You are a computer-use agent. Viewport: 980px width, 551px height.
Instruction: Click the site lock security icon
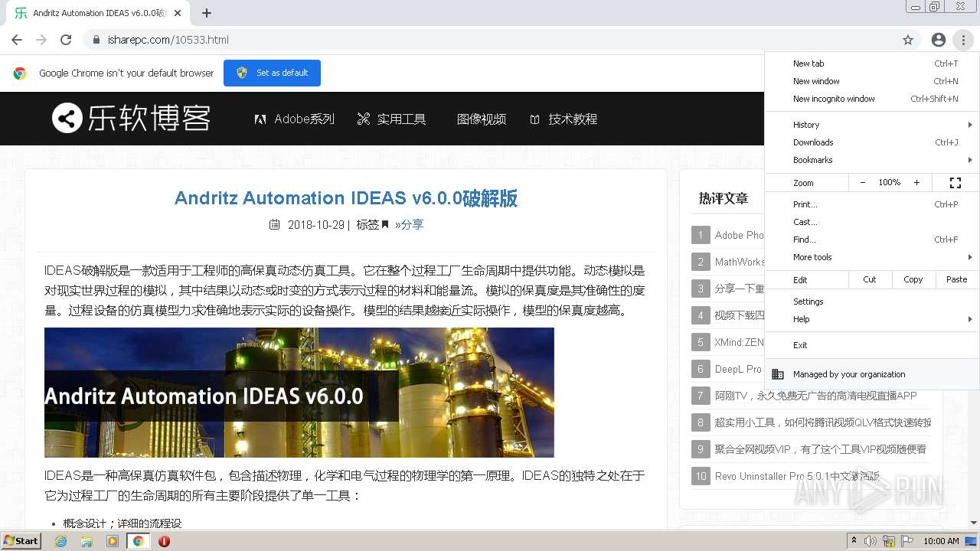[x=96, y=40]
